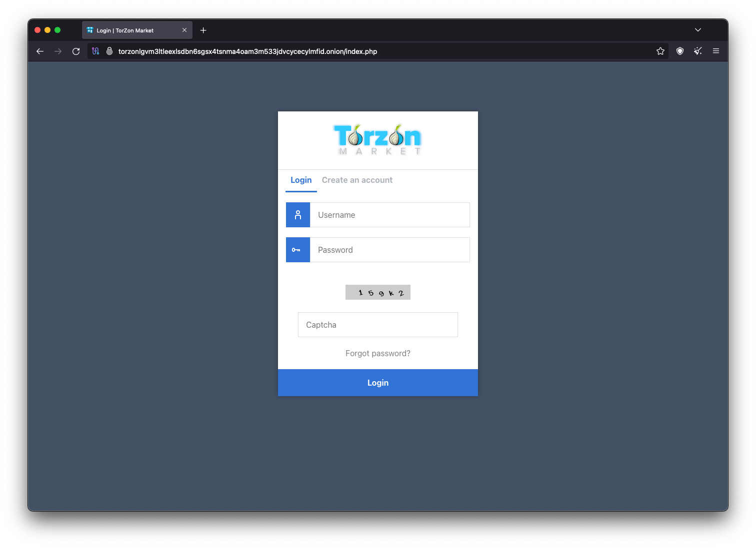756x548 pixels.
Task: Focus the Password input field
Action: (390, 250)
